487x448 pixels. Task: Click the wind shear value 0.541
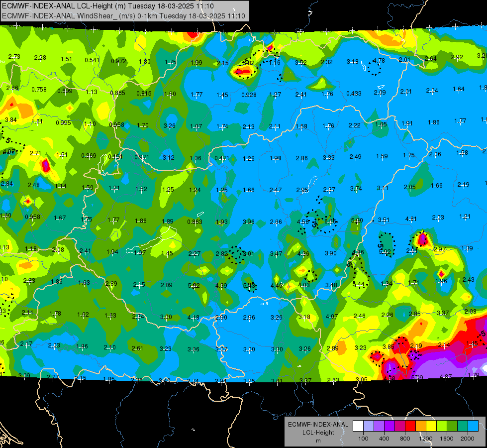click(92, 60)
